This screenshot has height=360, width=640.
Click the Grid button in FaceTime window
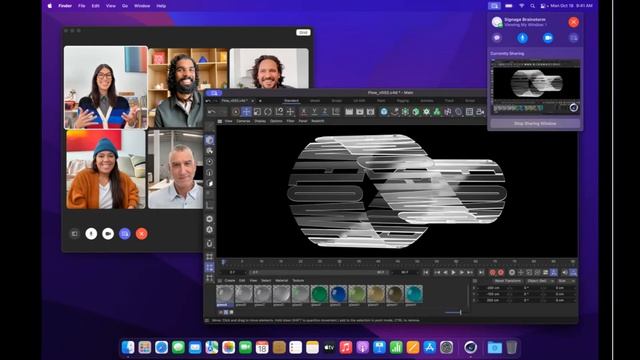[303, 32]
